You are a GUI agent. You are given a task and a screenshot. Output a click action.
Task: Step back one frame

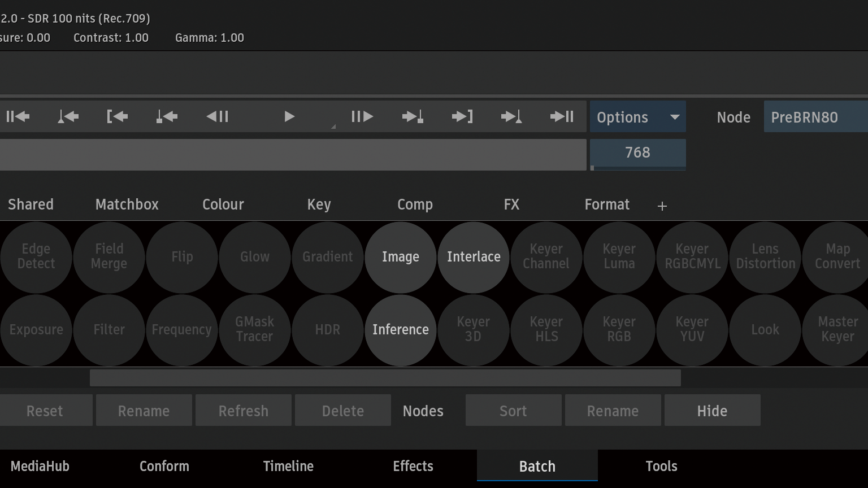point(218,117)
